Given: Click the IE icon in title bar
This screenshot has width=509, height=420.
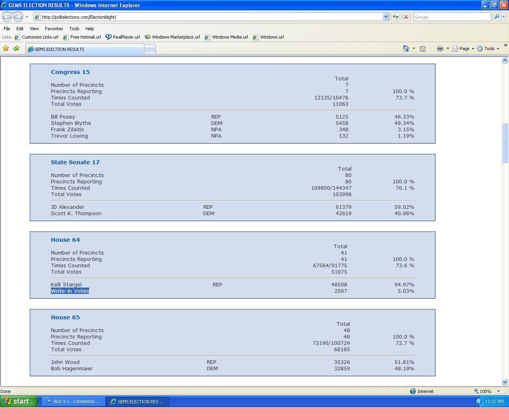Looking at the screenshot, I should (x=4, y=5).
